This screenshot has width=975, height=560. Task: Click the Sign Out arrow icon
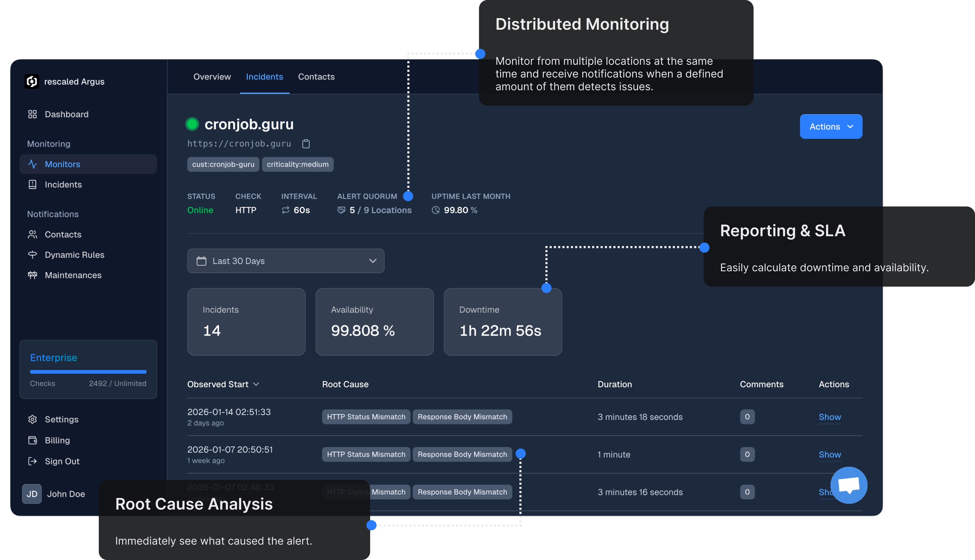[x=32, y=461]
